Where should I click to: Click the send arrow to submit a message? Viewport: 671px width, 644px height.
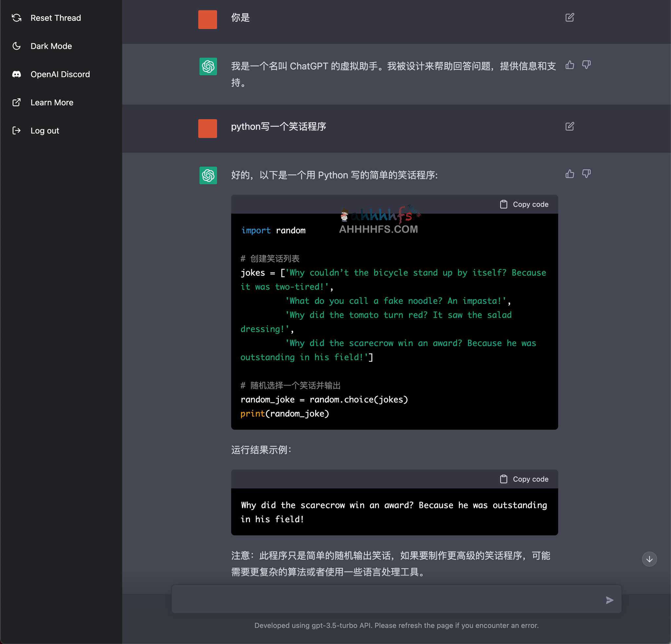[x=610, y=599]
